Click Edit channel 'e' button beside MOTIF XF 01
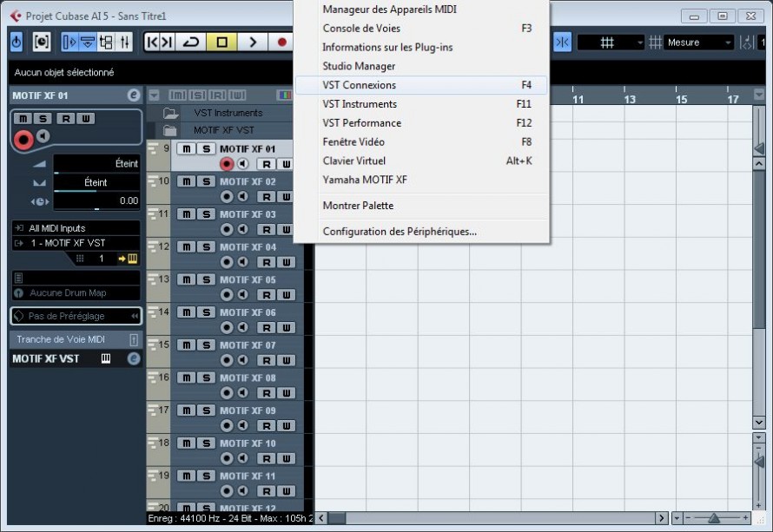This screenshot has width=773, height=532. click(133, 95)
